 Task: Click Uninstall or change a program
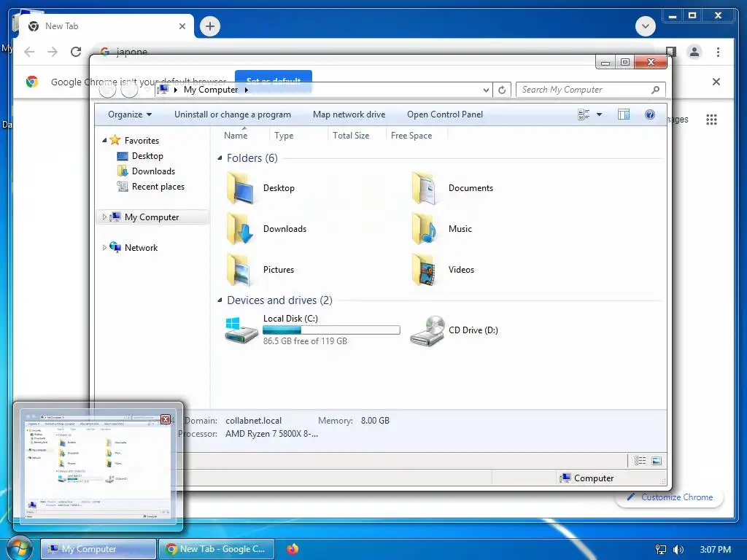point(233,114)
